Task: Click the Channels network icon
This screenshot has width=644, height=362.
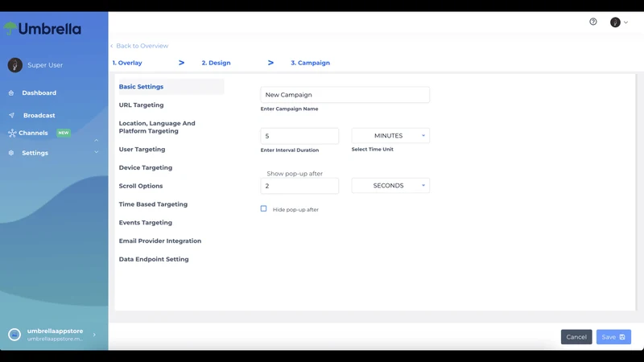Action: click(12, 133)
